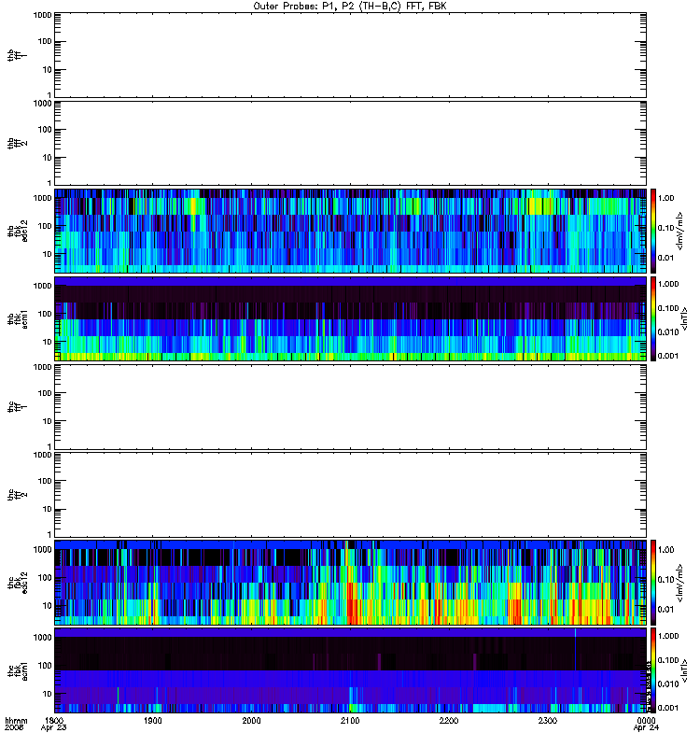Click the color bar beside the thb fbk edc12 panel
The height and width of the screenshot is (747, 700).
653,231
